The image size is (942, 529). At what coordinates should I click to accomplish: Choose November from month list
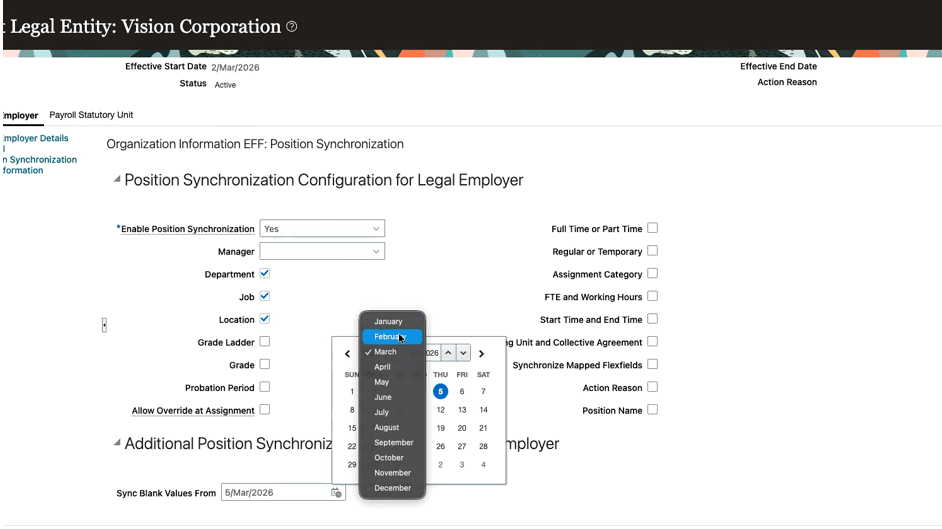coord(392,473)
